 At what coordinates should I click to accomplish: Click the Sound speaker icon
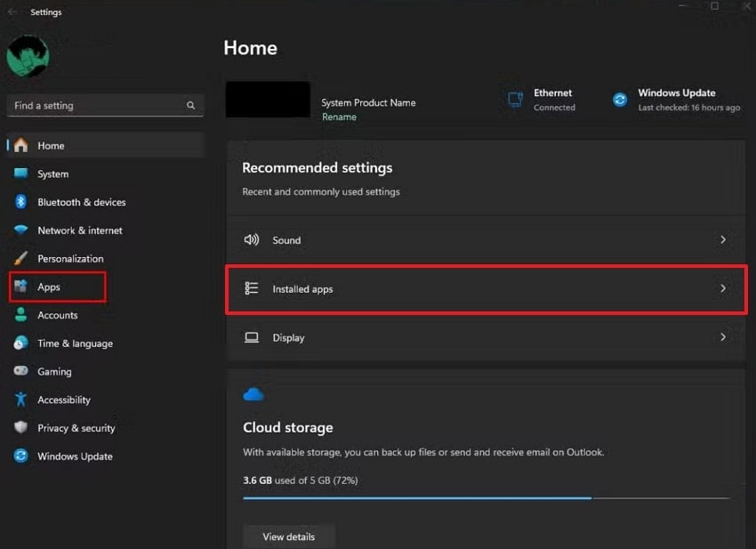(x=251, y=239)
